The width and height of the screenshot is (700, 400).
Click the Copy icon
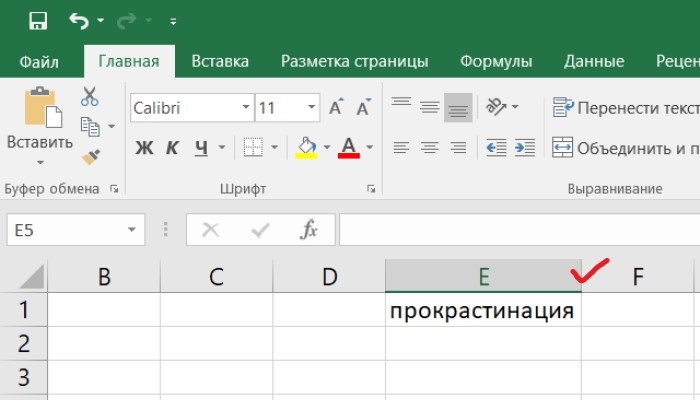click(x=90, y=127)
